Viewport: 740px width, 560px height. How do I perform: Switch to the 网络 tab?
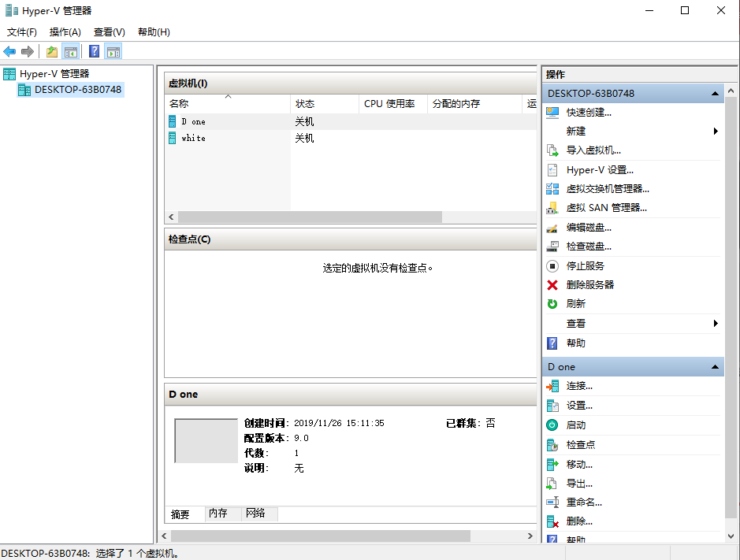pos(259,514)
